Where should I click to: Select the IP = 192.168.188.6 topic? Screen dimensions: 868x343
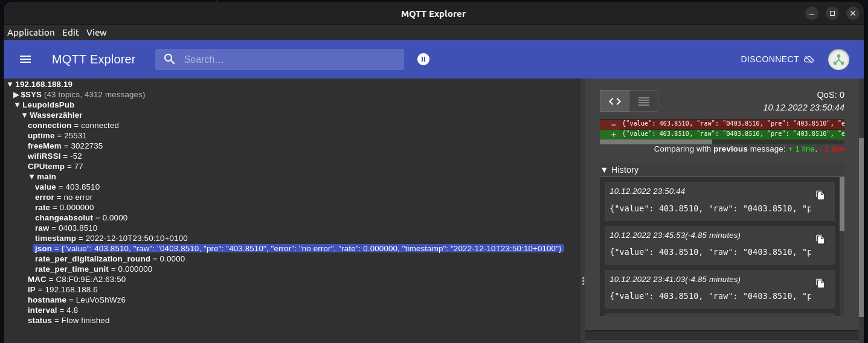point(63,290)
